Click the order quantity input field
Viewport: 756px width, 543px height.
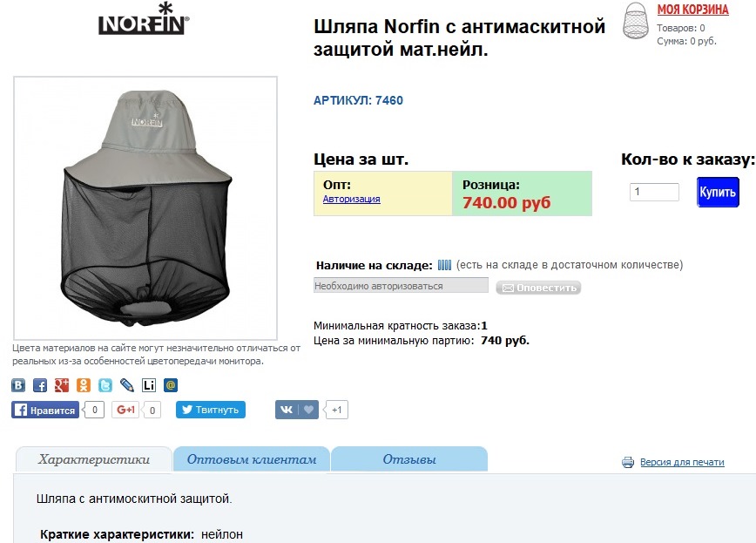654,192
